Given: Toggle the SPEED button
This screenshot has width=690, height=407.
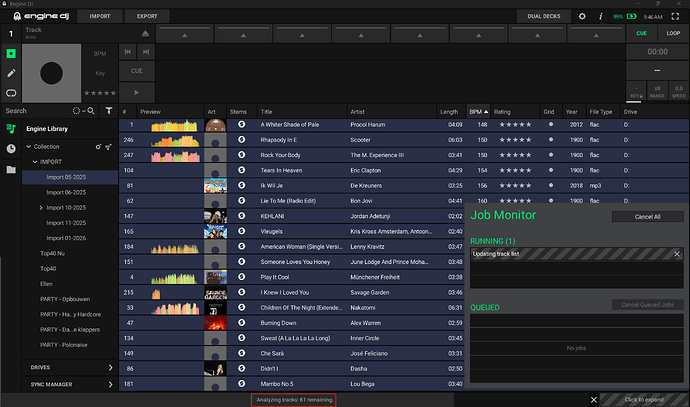Looking at the screenshot, I should pos(679,91).
